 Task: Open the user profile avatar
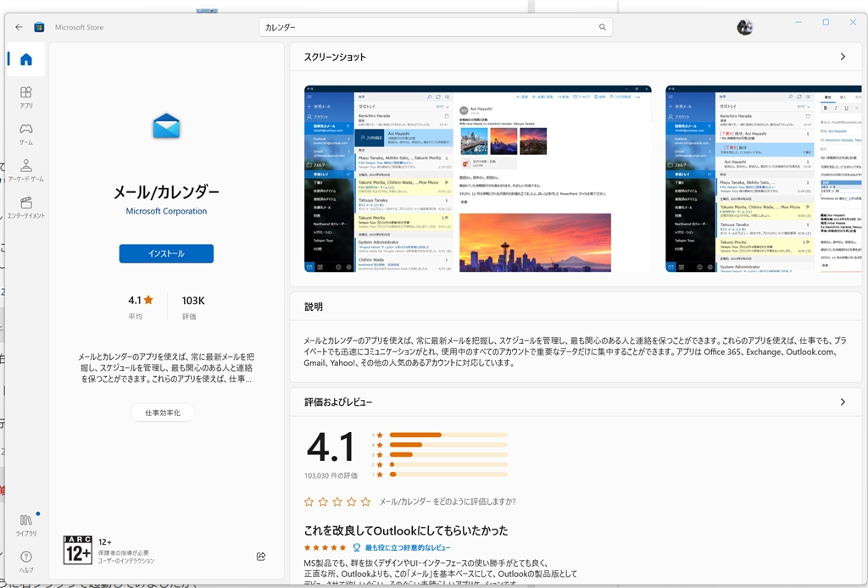pos(744,27)
